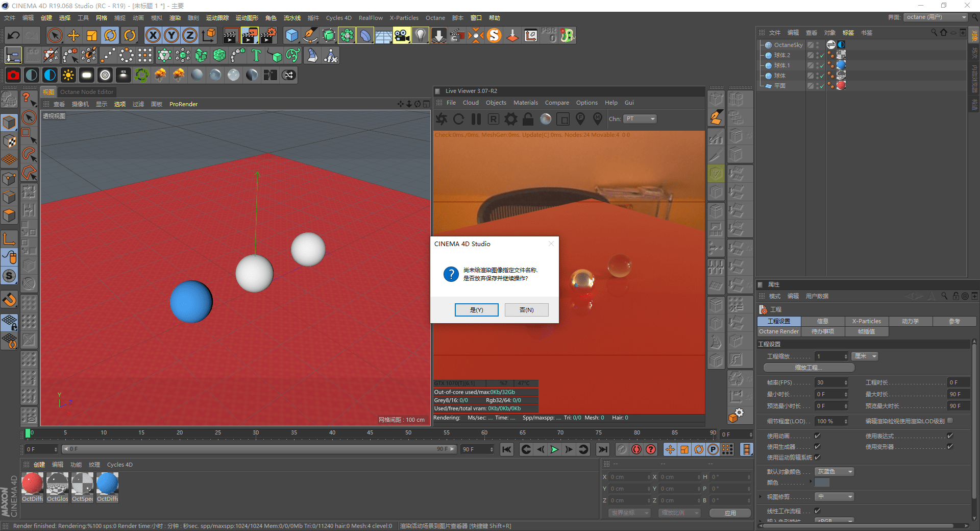Select the Move tool in top toolbar
The image size is (980, 531).
pyautogui.click(x=73, y=35)
